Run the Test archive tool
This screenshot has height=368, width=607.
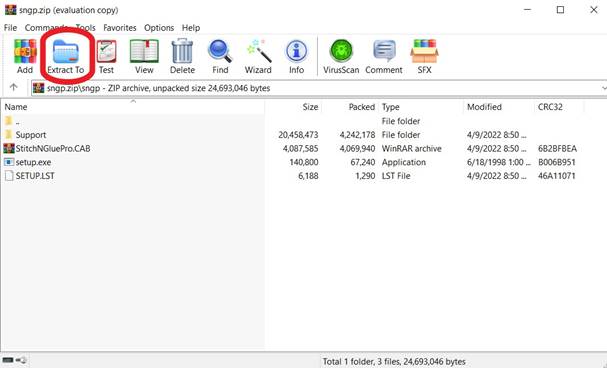[106, 56]
